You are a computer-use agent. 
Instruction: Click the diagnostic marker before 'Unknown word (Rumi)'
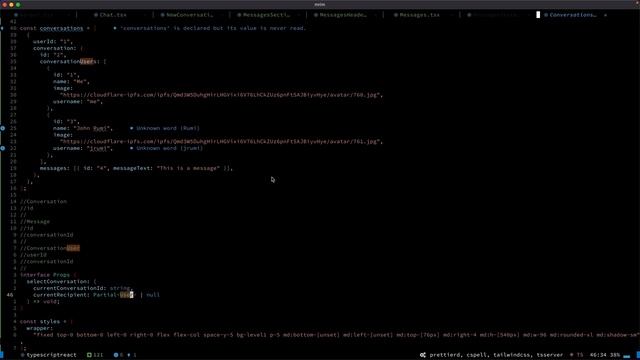[x=131, y=128]
